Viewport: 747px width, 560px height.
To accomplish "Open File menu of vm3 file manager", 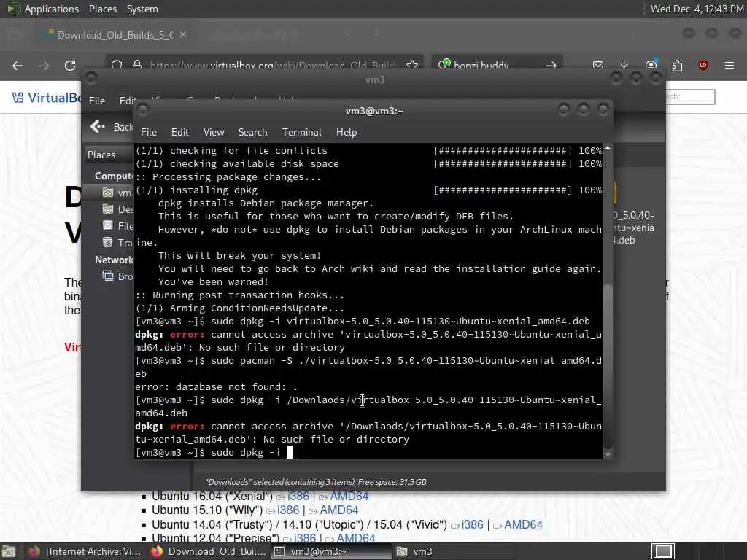I will (x=97, y=101).
